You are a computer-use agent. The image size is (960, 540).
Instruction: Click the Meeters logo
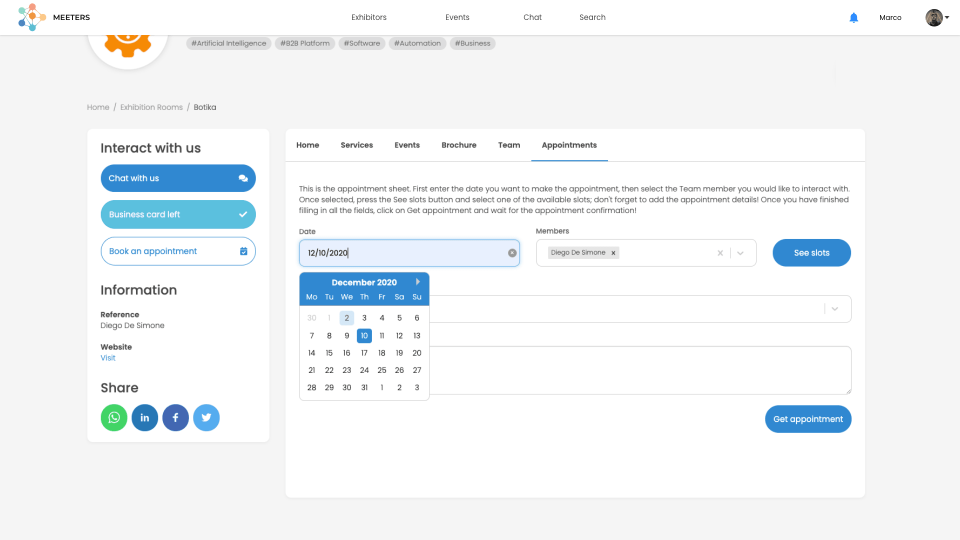[54, 17]
